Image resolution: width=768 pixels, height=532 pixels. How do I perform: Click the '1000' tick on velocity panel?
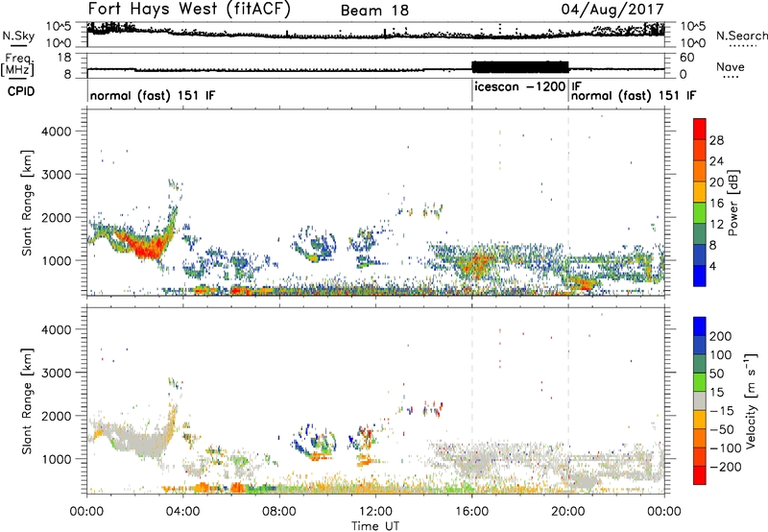[x=56, y=458]
